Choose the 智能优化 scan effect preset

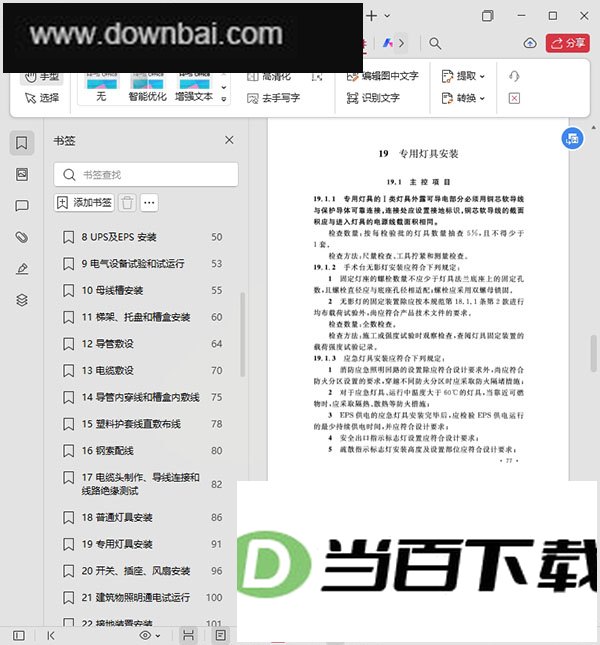pos(147,88)
